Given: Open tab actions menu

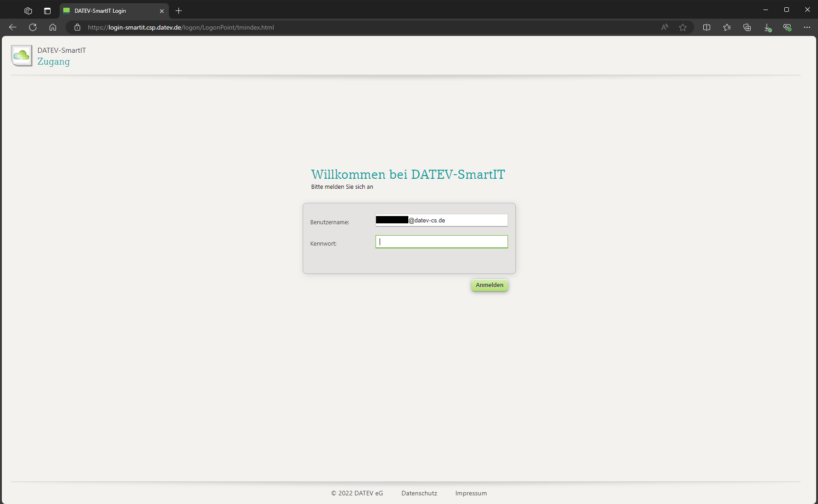Looking at the screenshot, I should (x=47, y=10).
